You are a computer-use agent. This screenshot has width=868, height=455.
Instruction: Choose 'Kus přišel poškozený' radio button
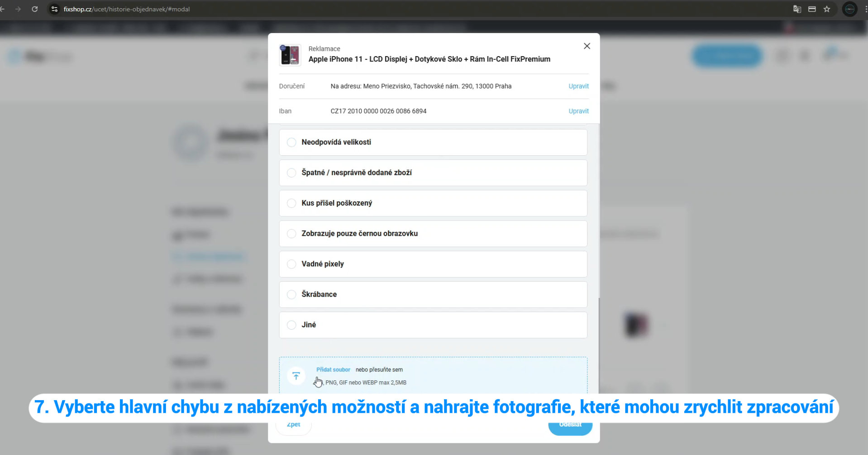292,203
